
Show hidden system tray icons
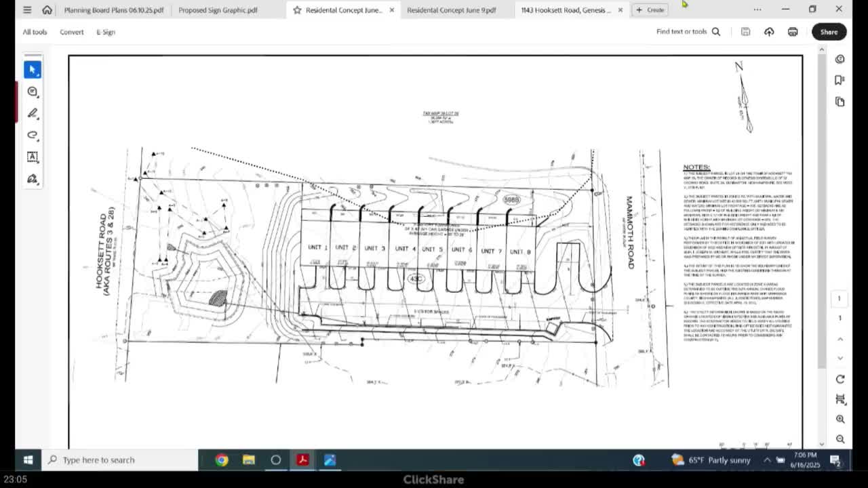[767, 460]
